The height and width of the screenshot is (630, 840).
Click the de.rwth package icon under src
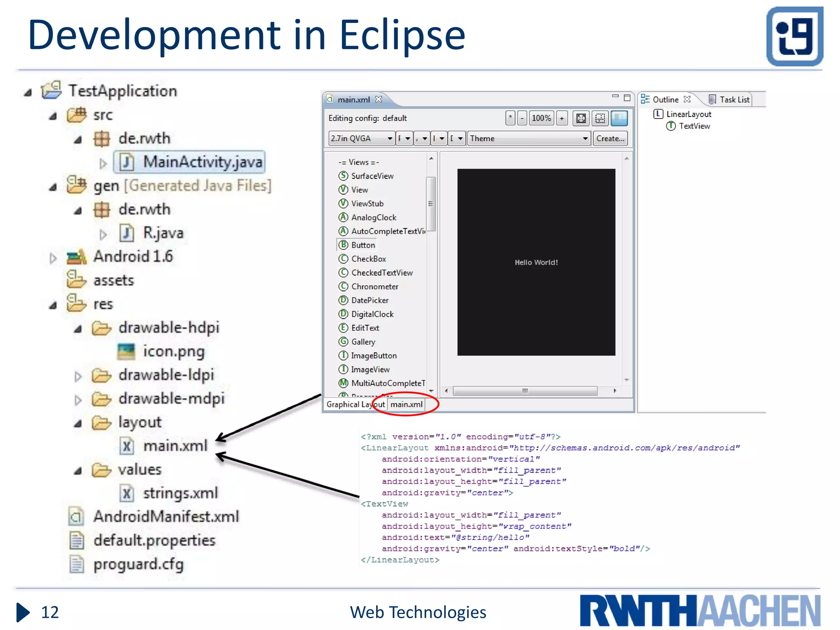[x=102, y=139]
